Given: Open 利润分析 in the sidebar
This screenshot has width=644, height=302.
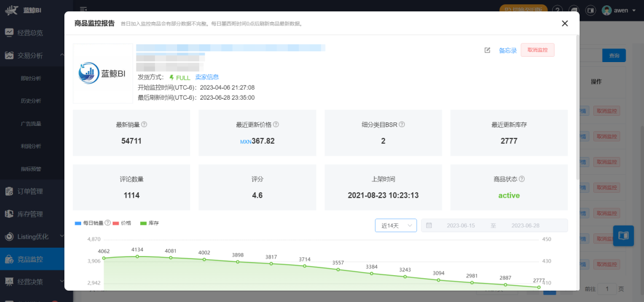Looking at the screenshot, I should 31,146.
